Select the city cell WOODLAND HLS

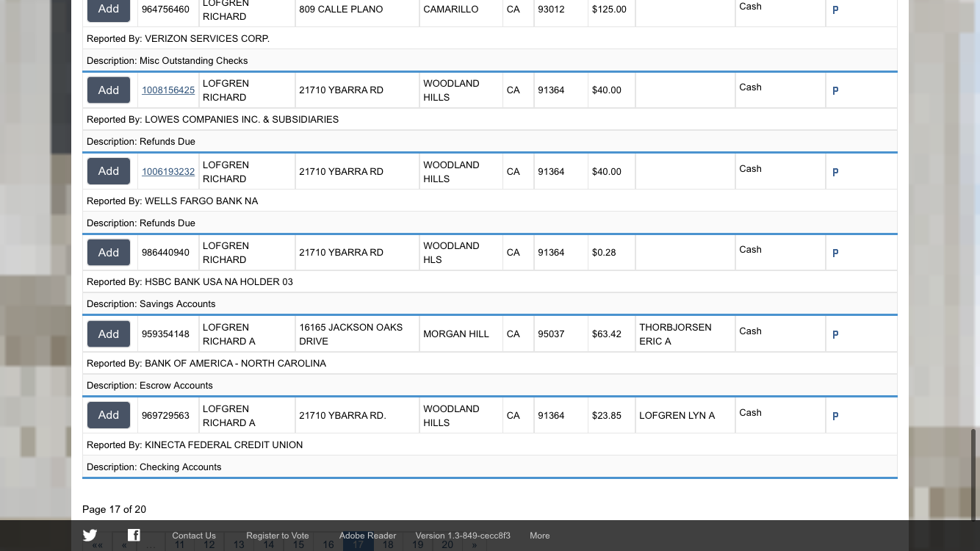(451, 252)
